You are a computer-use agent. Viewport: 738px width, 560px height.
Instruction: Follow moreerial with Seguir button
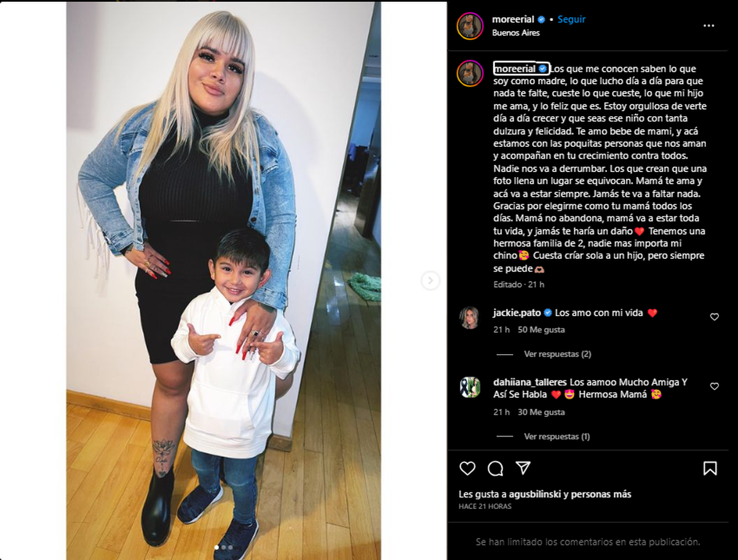[x=571, y=19]
